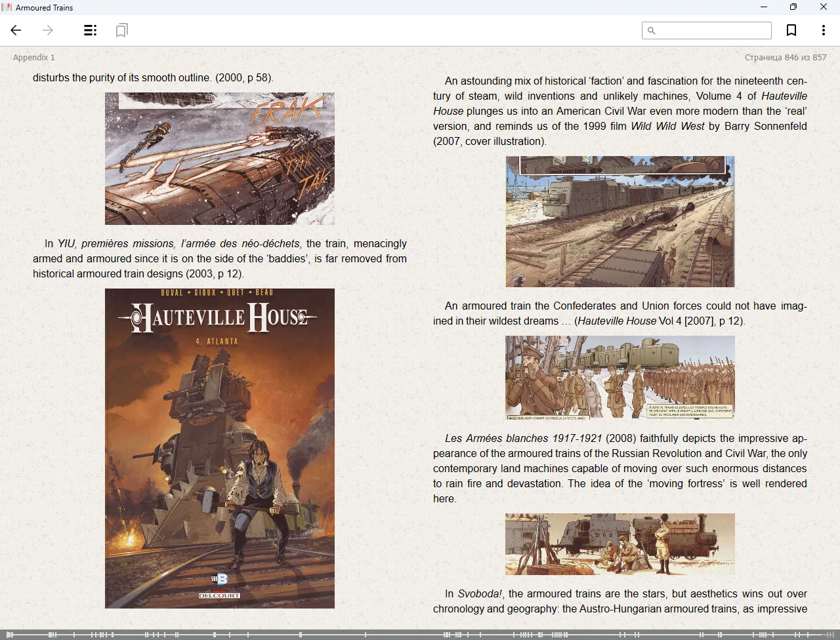Viewport: 840px width, 640px height.
Task: Select the Hauteville House cover image
Action: click(220, 448)
